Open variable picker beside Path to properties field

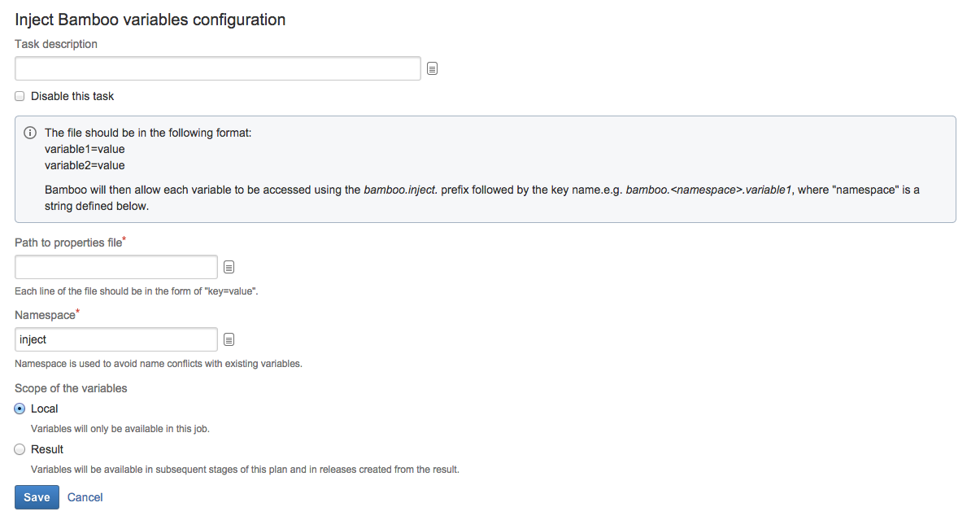[x=229, y=267]
